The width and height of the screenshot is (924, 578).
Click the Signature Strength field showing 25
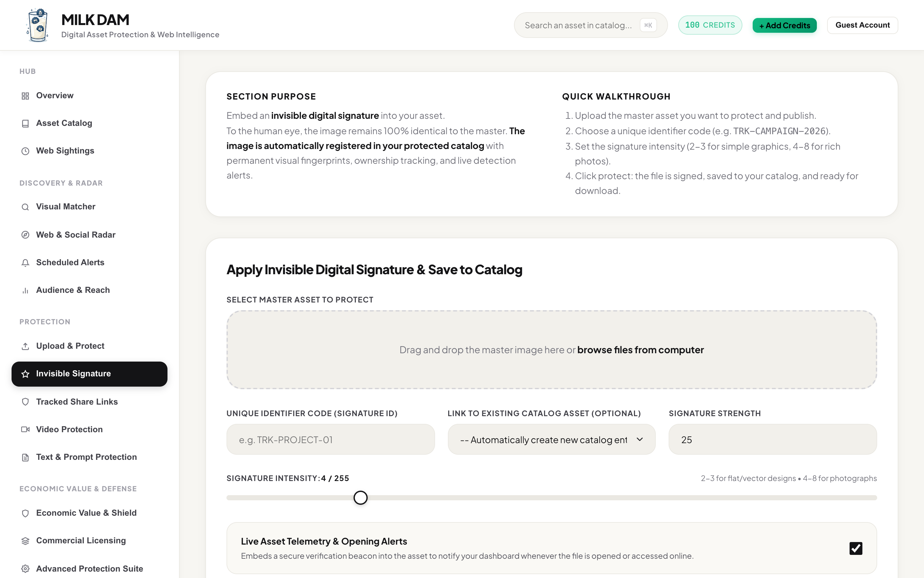pos(773,440)
